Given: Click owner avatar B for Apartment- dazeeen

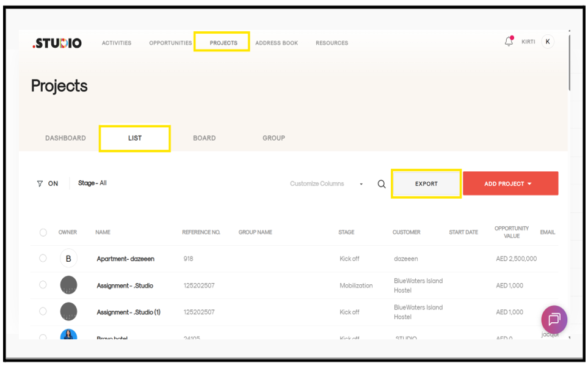Looking at the screenshot, I should click(x=68, y=259).
